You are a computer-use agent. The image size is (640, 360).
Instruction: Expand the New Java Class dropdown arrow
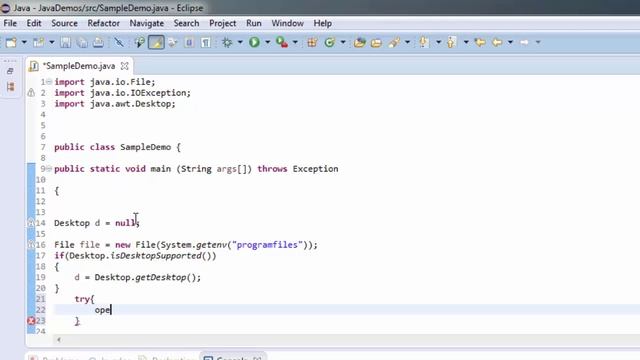click(x=342, y=42)
